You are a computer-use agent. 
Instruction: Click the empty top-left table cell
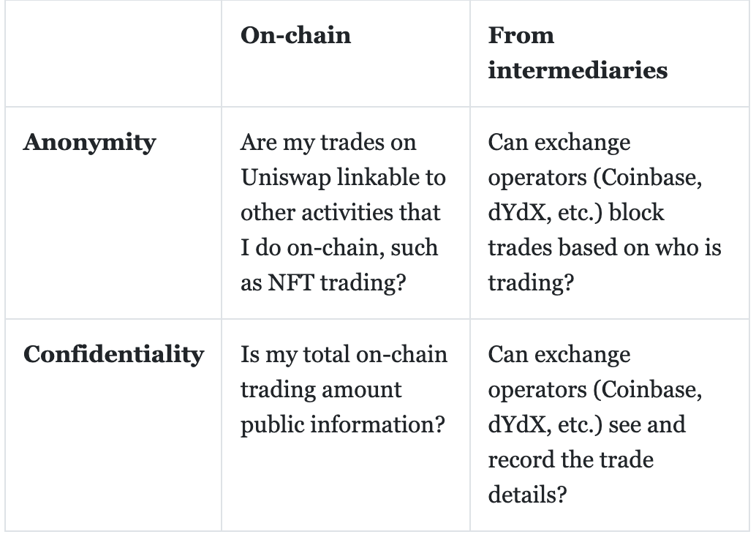(113, 53)
